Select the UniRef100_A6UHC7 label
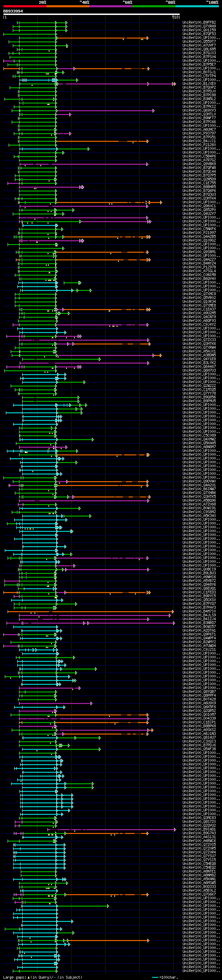222x980 pixels. pos(199,130)
